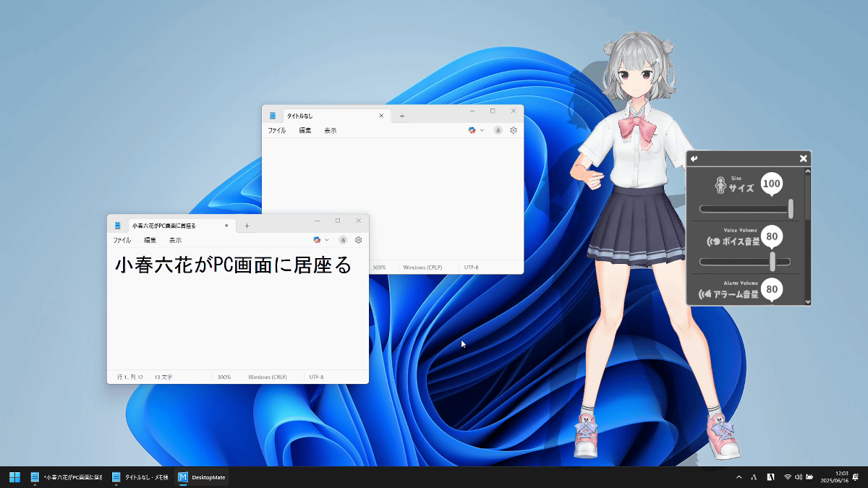
Task: Click 300% zoom level in front Notepad status bar
Action: (224, 377)
